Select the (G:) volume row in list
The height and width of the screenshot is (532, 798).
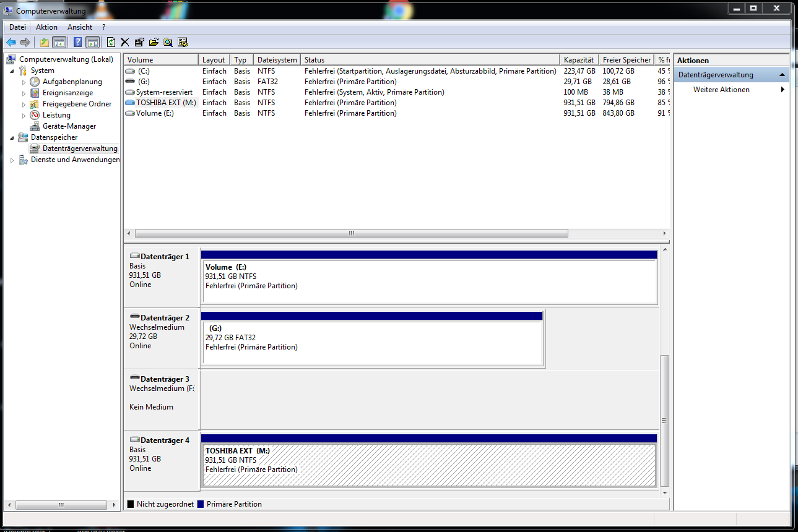[x=397, y=82]
